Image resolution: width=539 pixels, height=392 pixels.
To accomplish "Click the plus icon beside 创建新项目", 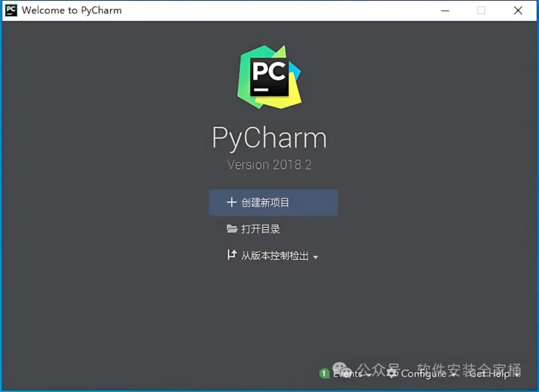I will click(232, 202).
